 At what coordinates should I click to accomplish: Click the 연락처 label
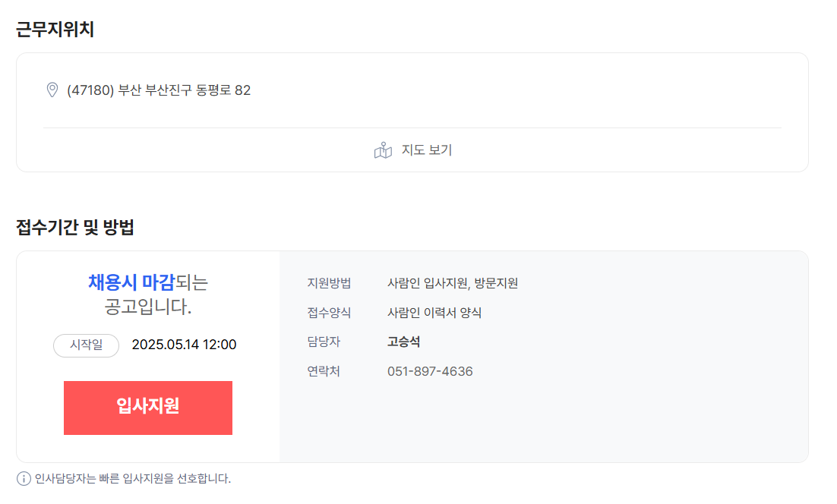click(324, 371)
